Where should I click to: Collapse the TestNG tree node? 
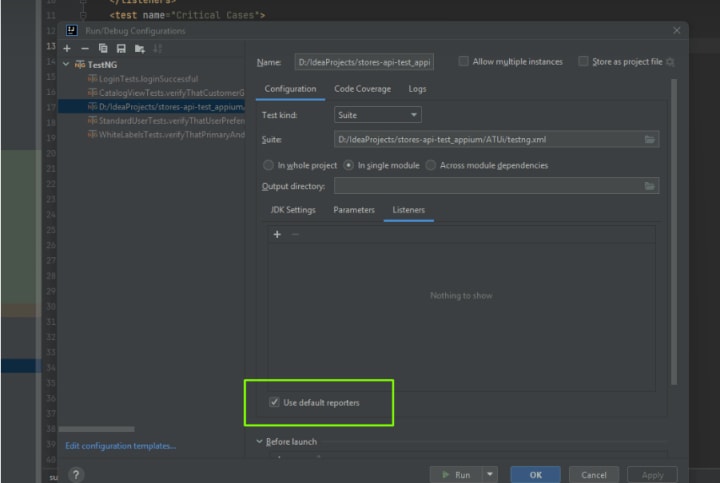pos(66,64)
